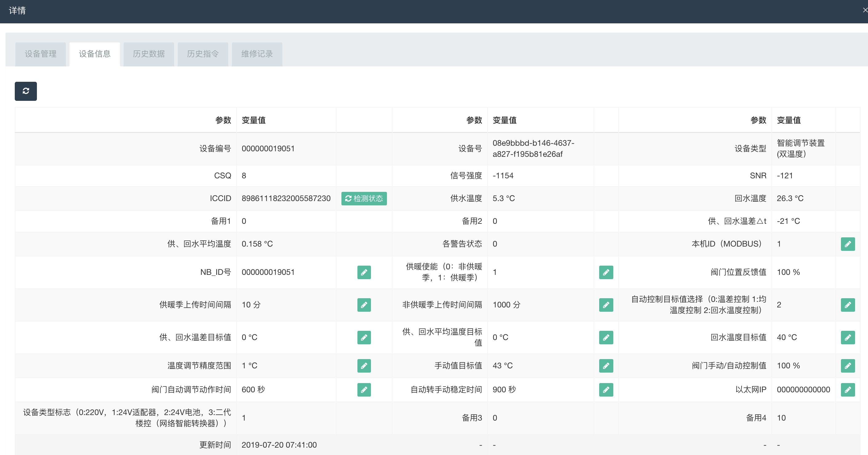Edit 自动控制目标值选择 setting
868x455 pixels.
click(x=847, y=305)
